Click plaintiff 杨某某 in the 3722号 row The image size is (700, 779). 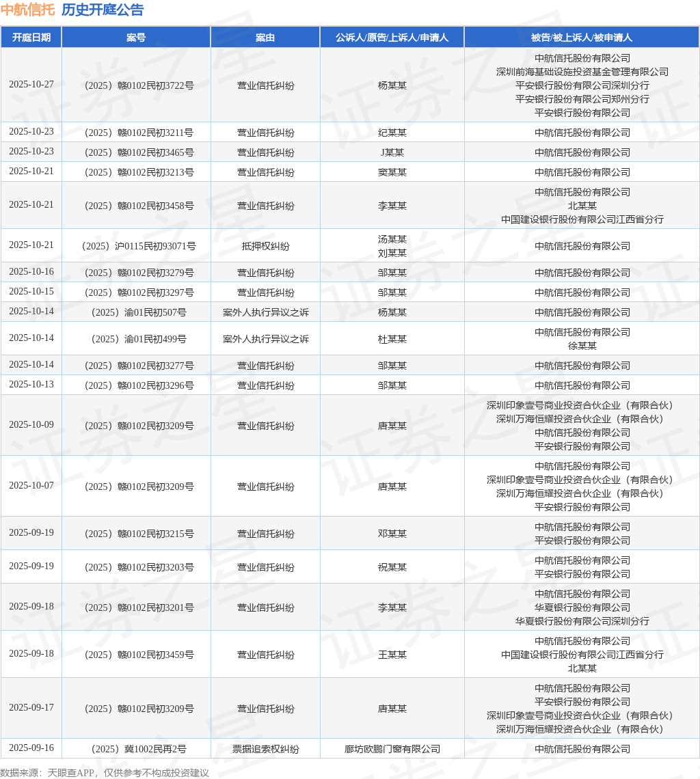click(x=392, y=85)
